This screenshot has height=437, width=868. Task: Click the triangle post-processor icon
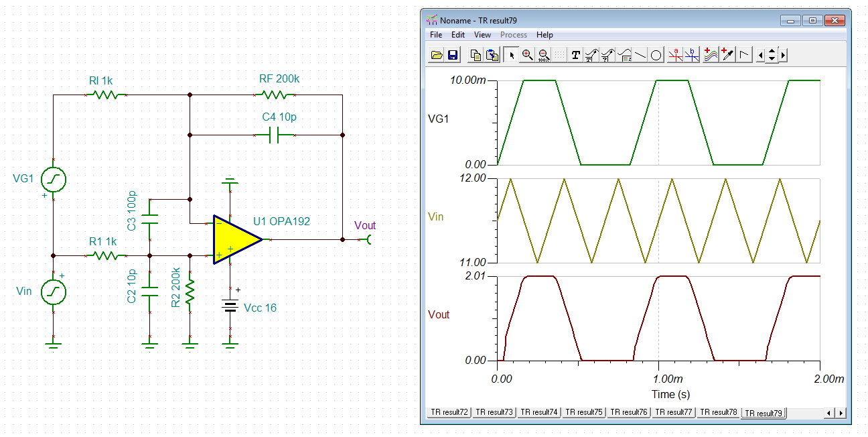tap(743, 55)
